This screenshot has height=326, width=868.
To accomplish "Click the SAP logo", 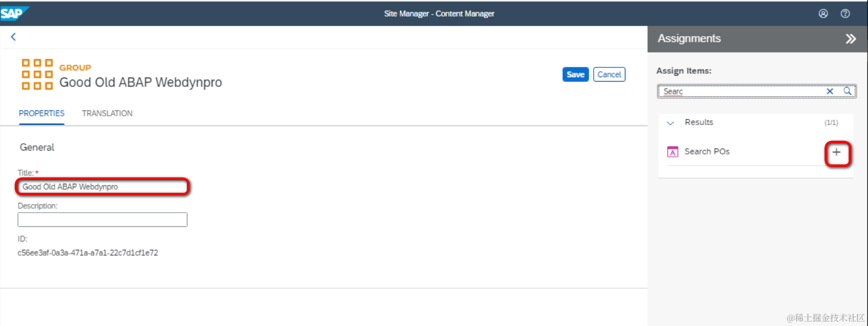I will click(x=14, y=13).
